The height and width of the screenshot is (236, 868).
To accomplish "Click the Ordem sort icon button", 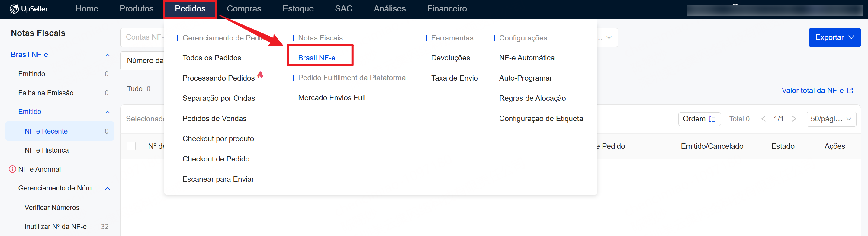I will [699, 119].
